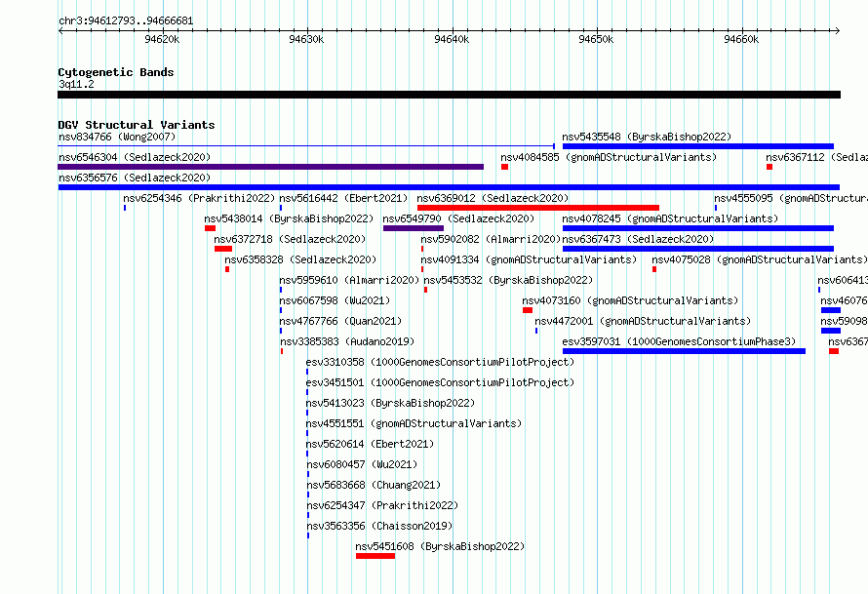Click nsv5413023 (ByrskaBishop2022) label
The height and width of the screenshot is (594, 868).
click(390, 403)
